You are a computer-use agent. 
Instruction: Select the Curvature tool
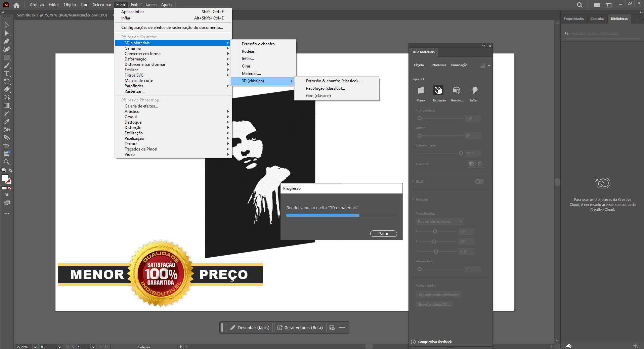tap(7, 49)
